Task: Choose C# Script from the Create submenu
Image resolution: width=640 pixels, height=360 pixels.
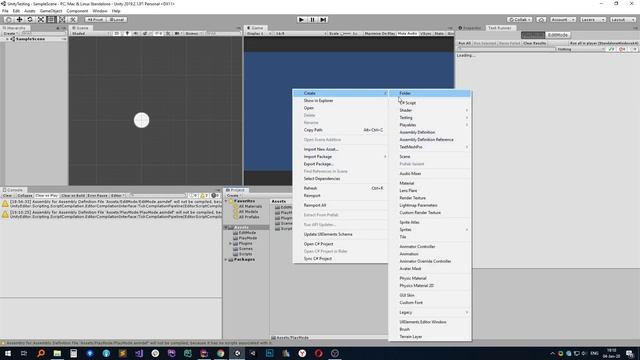Action: click(430, 103)
